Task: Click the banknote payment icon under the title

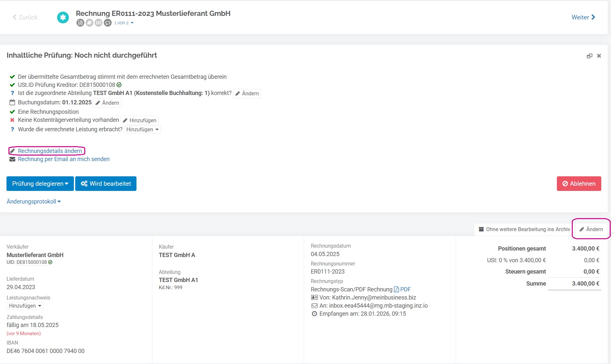Action: (x=99, y=23)
